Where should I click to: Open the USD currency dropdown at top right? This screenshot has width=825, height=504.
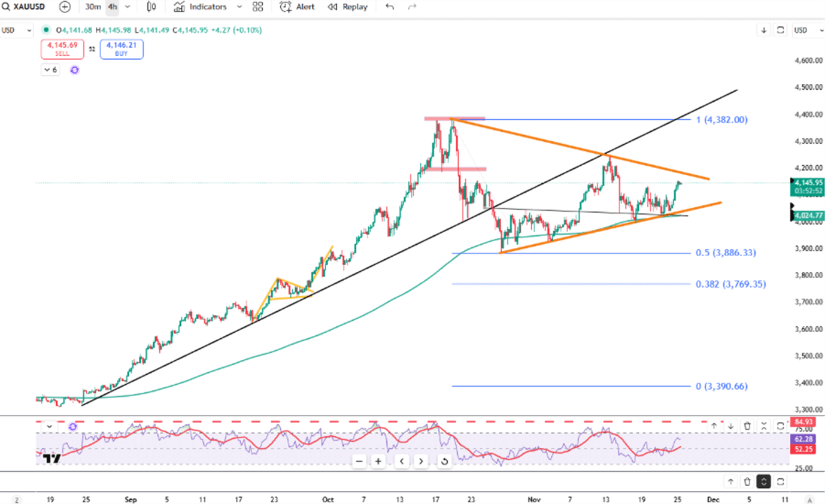pos(804,30)
